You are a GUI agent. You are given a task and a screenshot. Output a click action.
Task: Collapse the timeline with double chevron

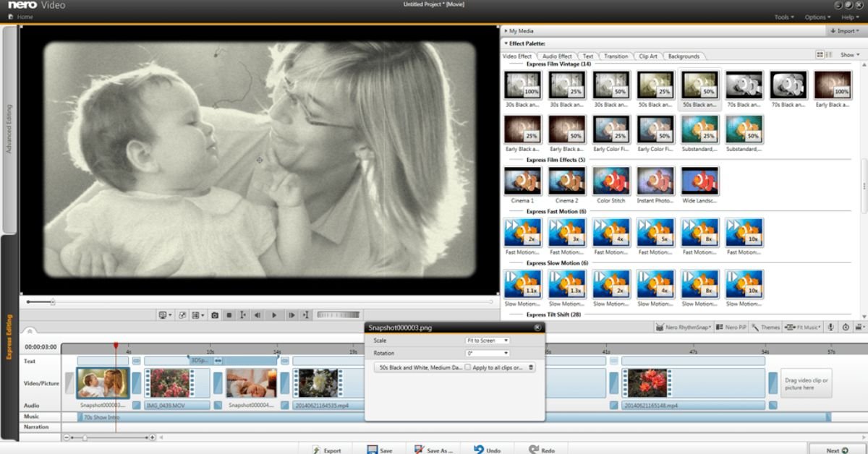[30, 330]
